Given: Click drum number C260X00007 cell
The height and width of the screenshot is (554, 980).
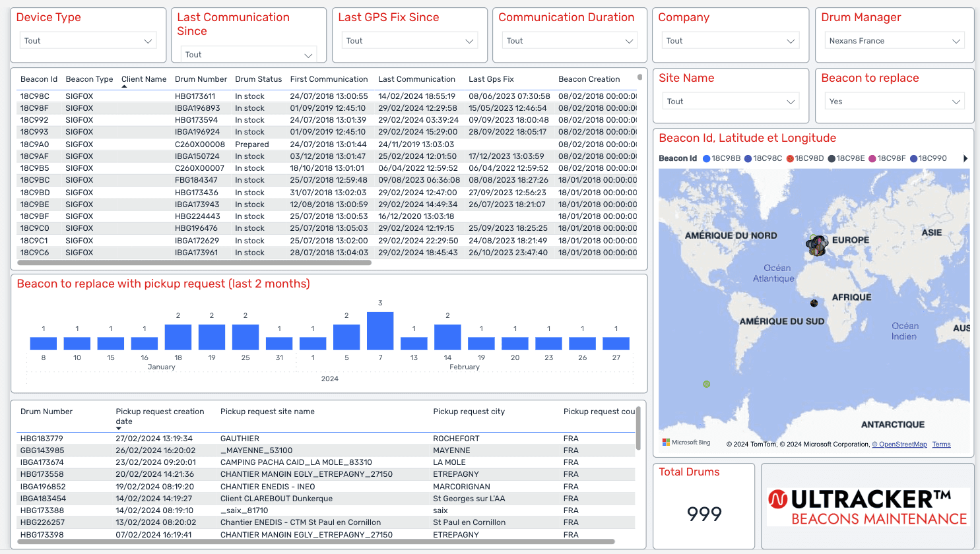Looking at the screenshot, I should point(199,168).
